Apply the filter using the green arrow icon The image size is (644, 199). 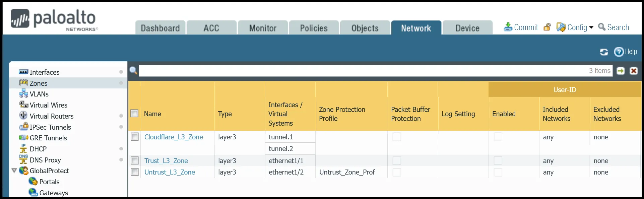[621, 71]
